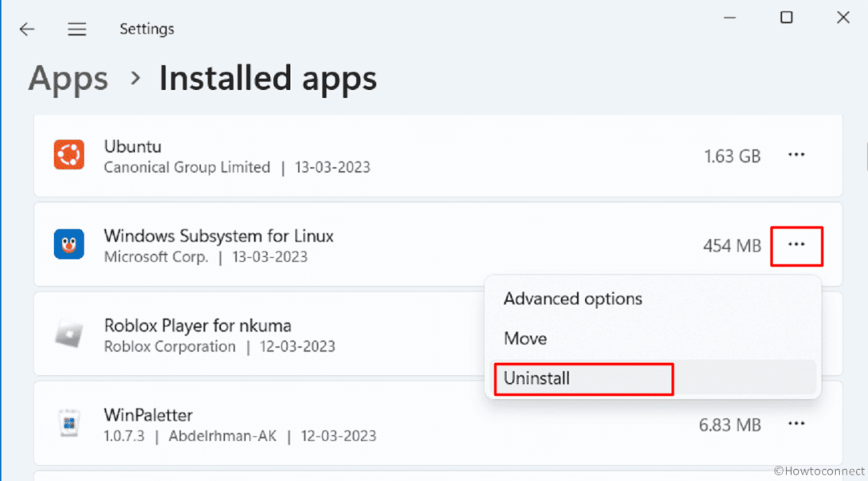Click the Roblox Player app icon
868x481 pixels.
(x=69, y=334)
